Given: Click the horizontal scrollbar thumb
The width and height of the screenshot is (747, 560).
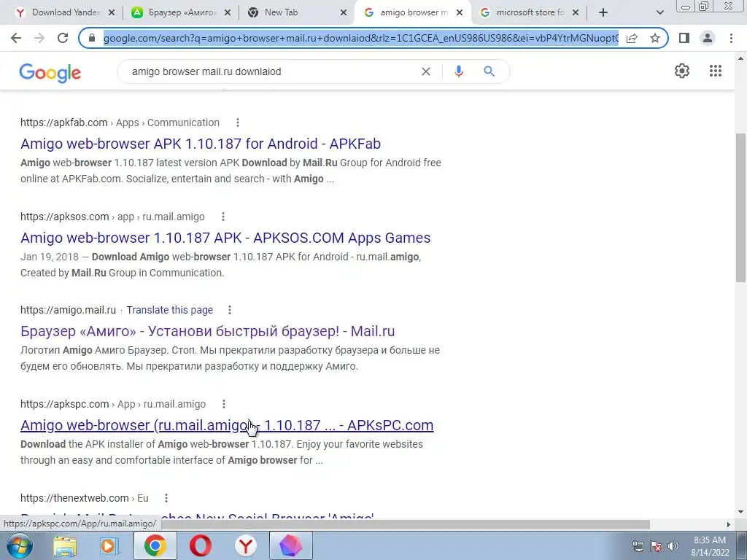Looking at the screenshot, I should (406, 524).
